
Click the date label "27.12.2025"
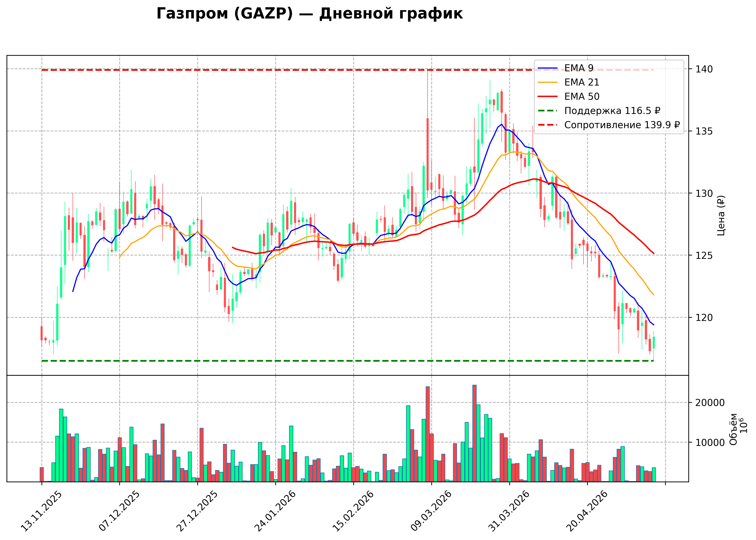[x=197, y=511]
